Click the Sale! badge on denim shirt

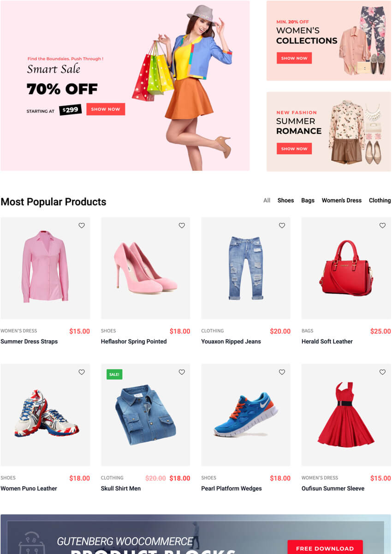(x=114, y=374)
